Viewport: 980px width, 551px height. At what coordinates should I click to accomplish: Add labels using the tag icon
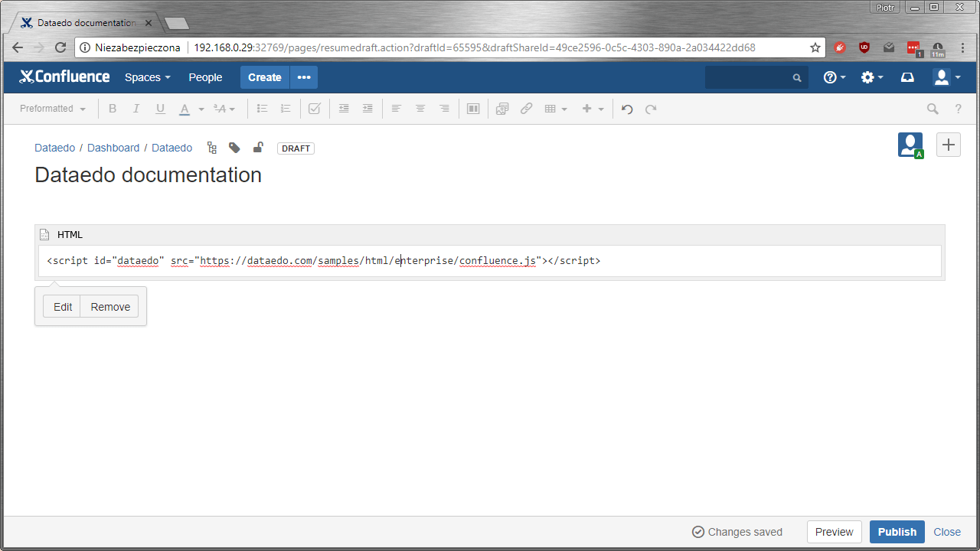point(234,147)
